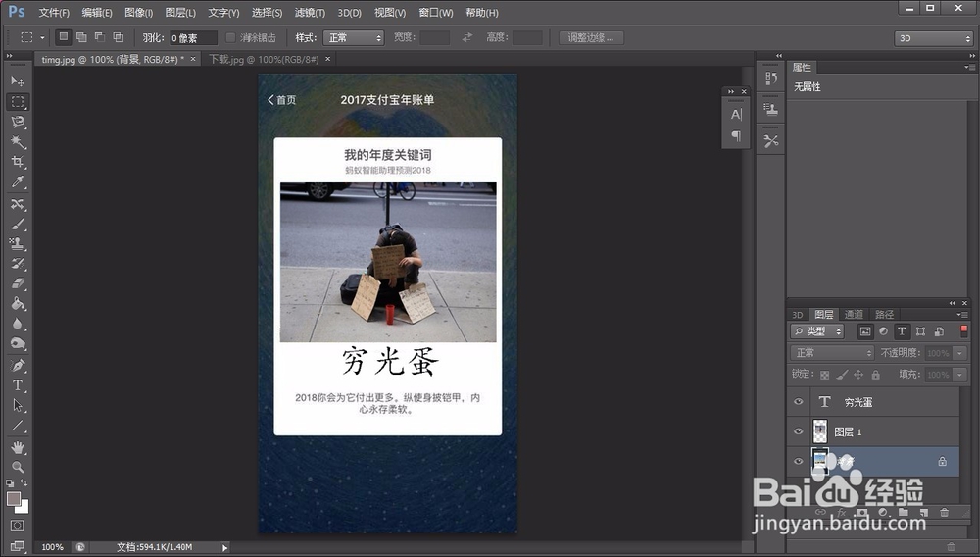The width and height of the screenshot is (980, 557).
Task: Select the Blur tool
Action: (x=18, y=324)
